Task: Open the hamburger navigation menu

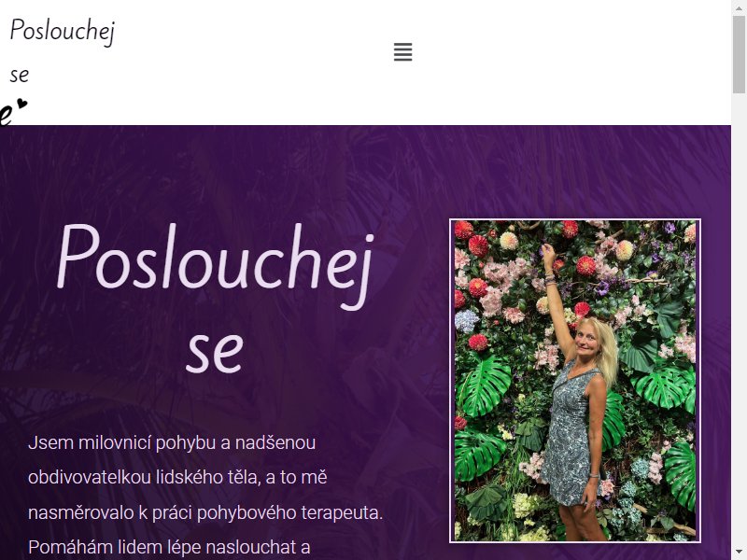Action: point(402,51)
